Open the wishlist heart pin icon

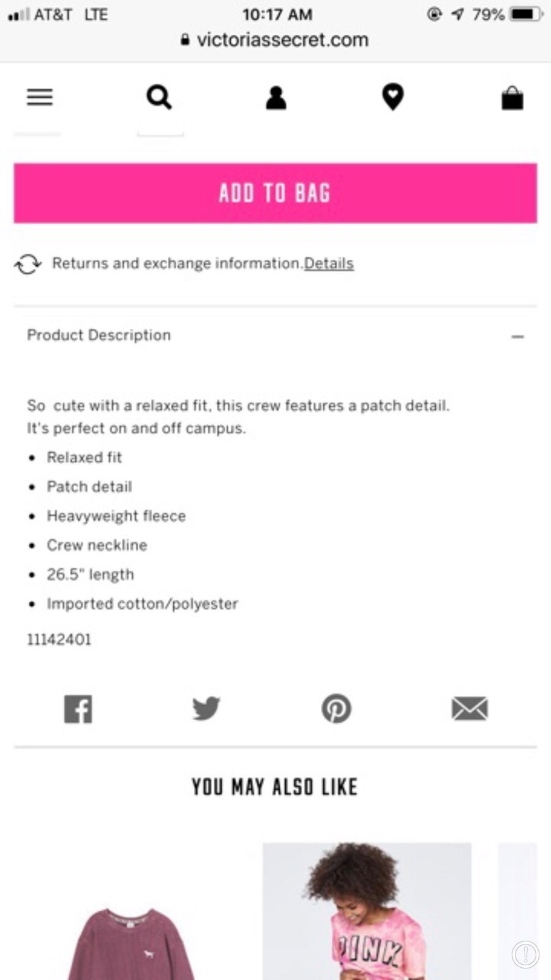click(392, 97)
